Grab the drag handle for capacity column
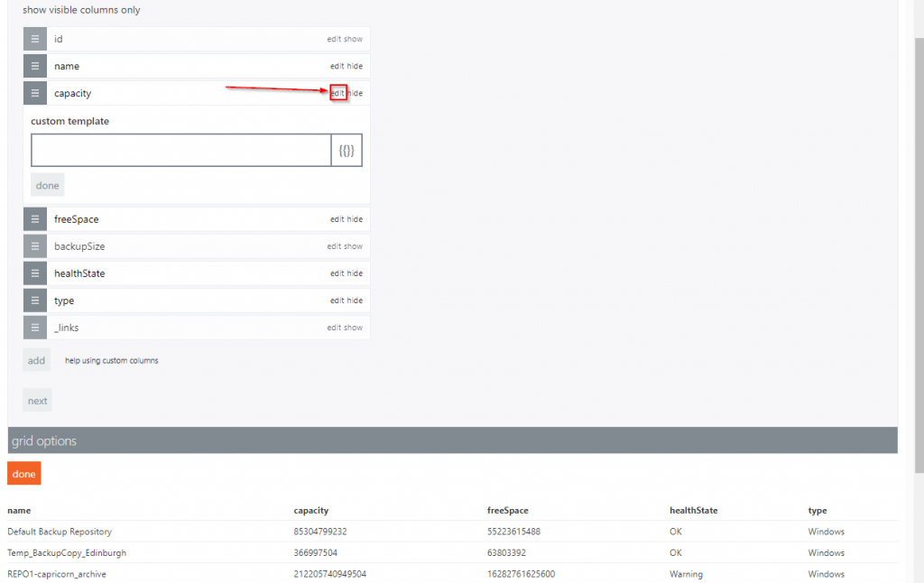This screenshot has height=583, width=924. [35, 93]
